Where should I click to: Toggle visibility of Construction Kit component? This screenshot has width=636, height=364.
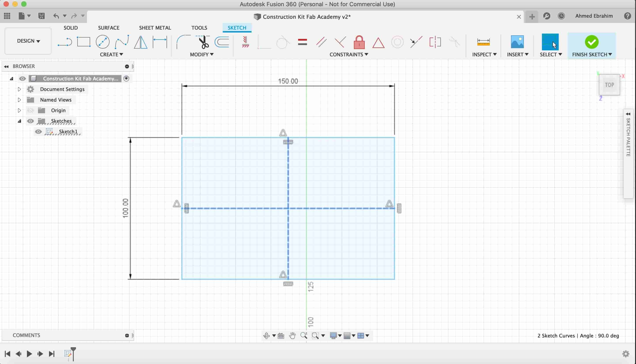click(x=23, y=78)
